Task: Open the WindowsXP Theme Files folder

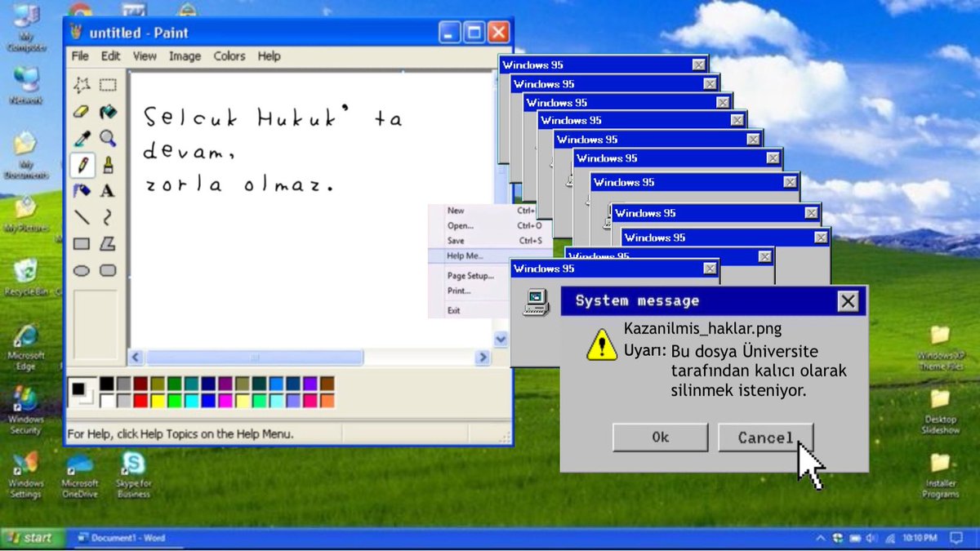Action: (941, 347)
